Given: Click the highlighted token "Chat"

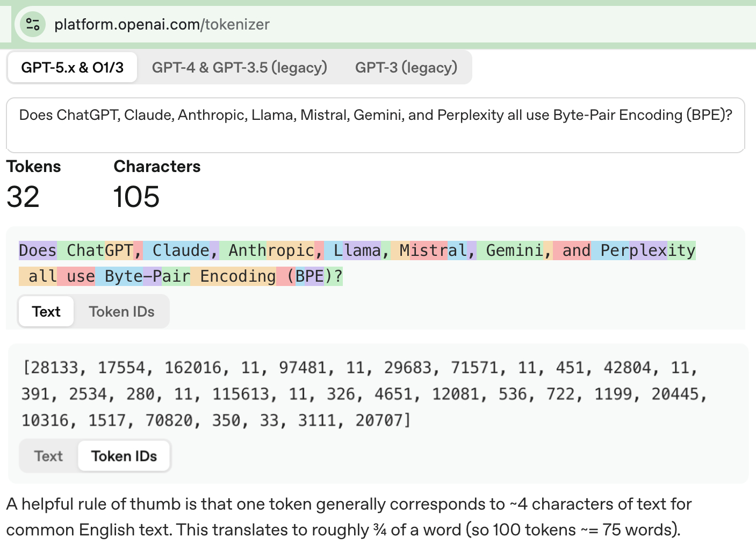Looking at the screenshot, I should click(x=81, y=251).
